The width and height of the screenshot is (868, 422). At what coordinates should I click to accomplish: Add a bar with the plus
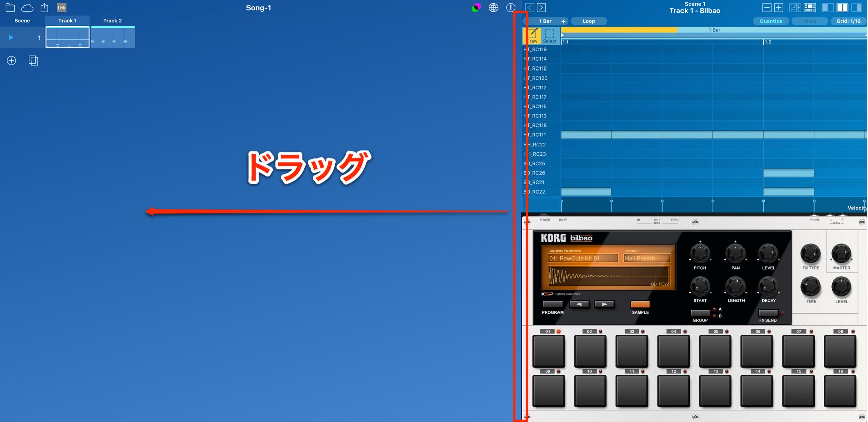563,21
